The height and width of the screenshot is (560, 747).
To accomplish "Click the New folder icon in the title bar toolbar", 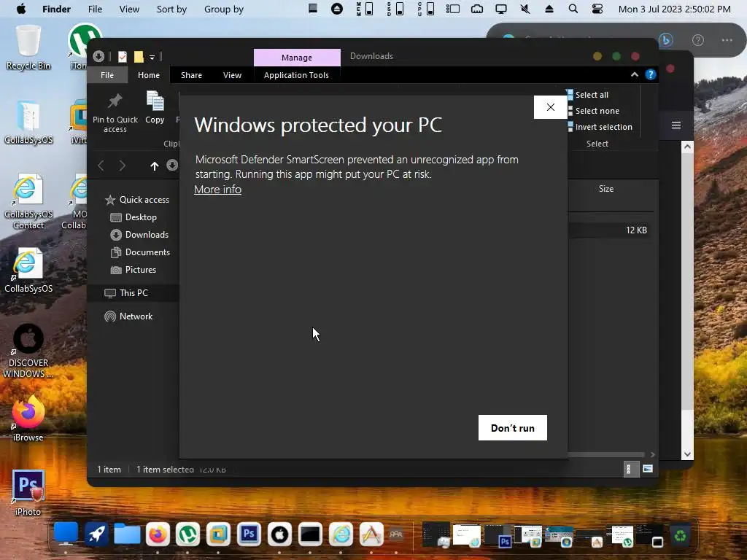I will click(x=139, y=57).
